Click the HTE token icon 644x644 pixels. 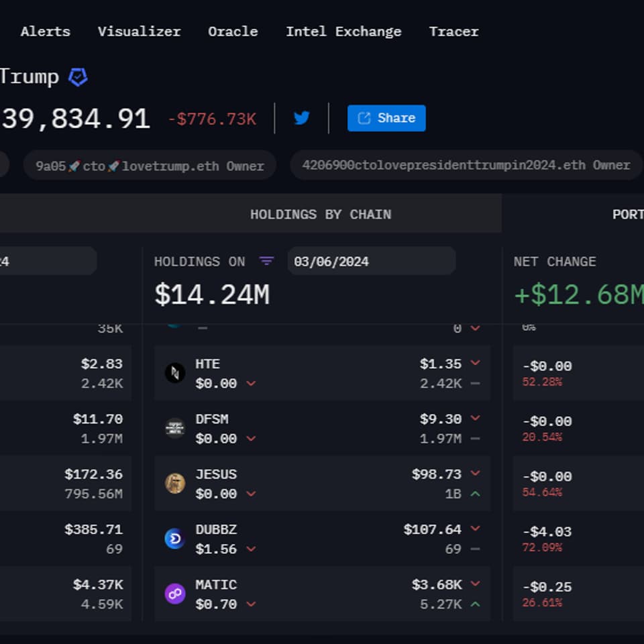pos(175,373)
